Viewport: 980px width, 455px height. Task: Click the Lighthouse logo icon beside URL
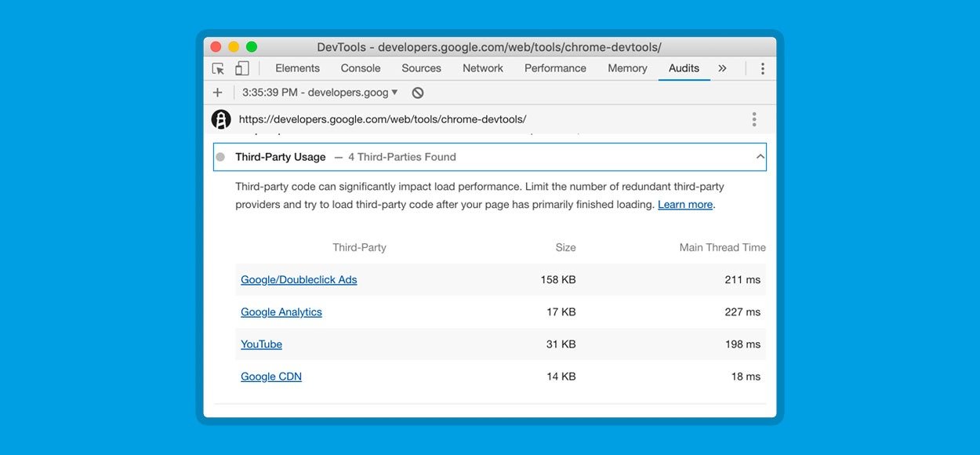[x=221, y=119]
